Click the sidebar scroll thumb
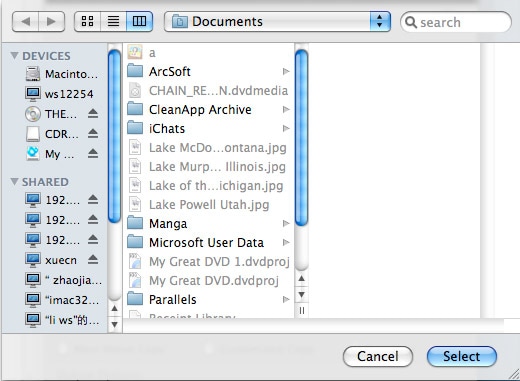Screen dimensions: 520x381 pyautogui.click(x=114, y=136)
